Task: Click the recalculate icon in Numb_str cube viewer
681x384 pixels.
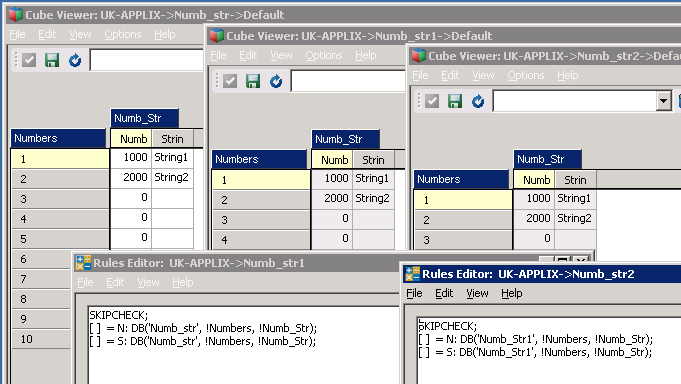Action: point(75,60)
